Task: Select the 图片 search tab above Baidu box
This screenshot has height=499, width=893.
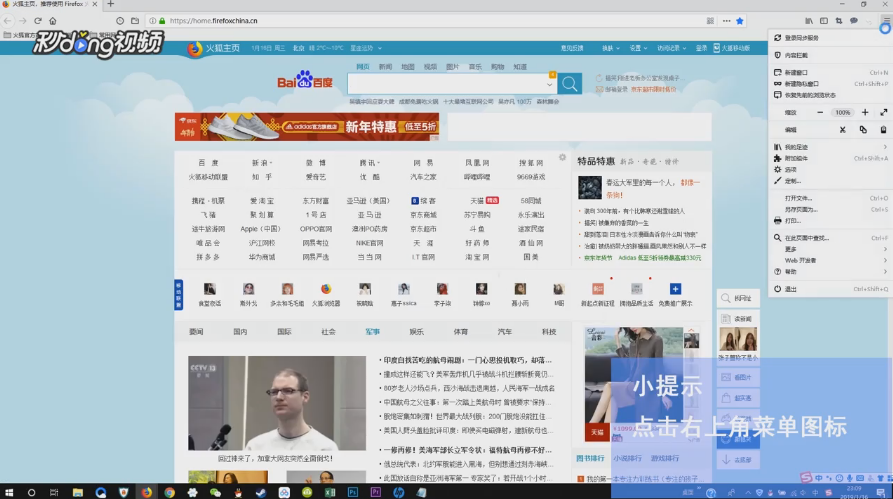Action: [453, 67]
